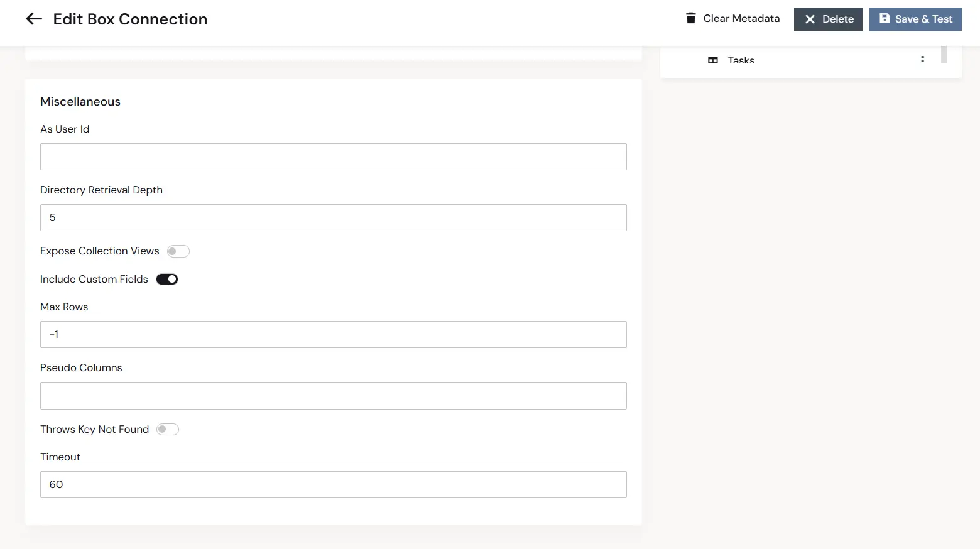
Task: Click the As User Id label
Action: pos(65,129)
